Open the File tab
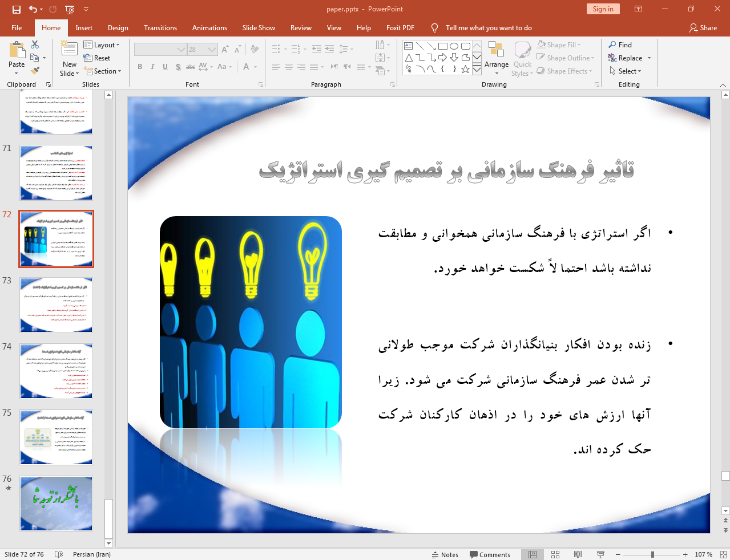This screenshot has width=730, height=560. (x=17, y=27)
